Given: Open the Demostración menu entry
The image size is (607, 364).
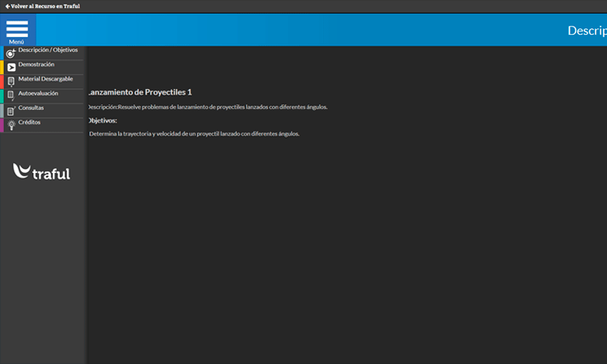Looking at the screenshot, I should coord(36,65).
